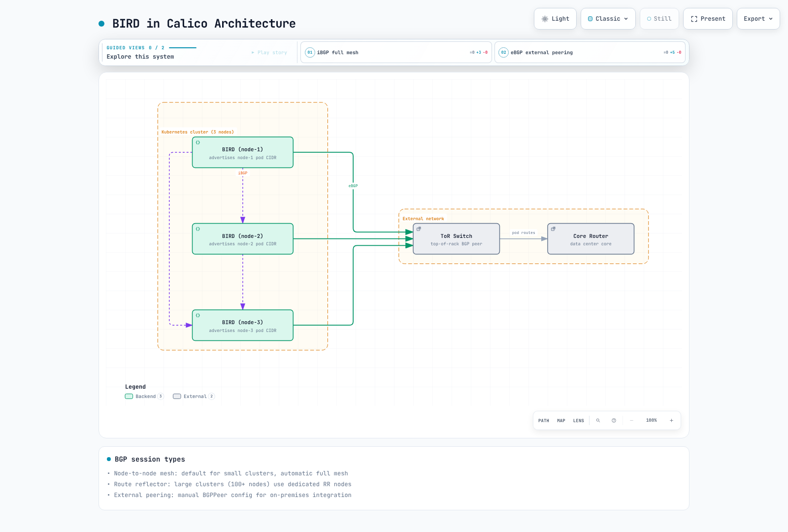Click the BGP session types heading
This screenshot has width=788, height=532.
(x=150, y=459)
